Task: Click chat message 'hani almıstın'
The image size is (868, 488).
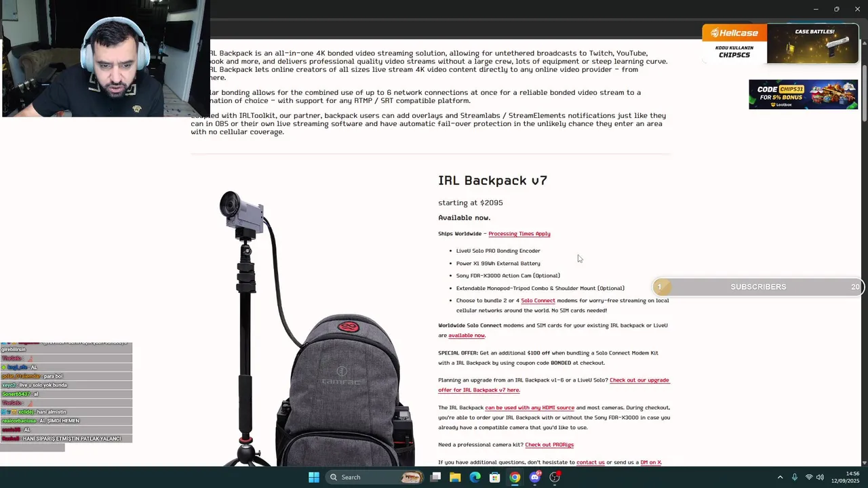Action: pos(52,412)
